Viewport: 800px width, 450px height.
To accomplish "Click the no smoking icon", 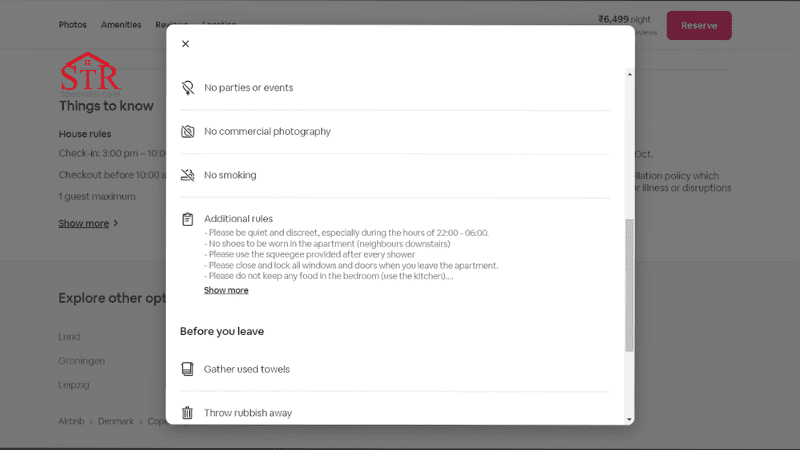I will pos(187,175).
